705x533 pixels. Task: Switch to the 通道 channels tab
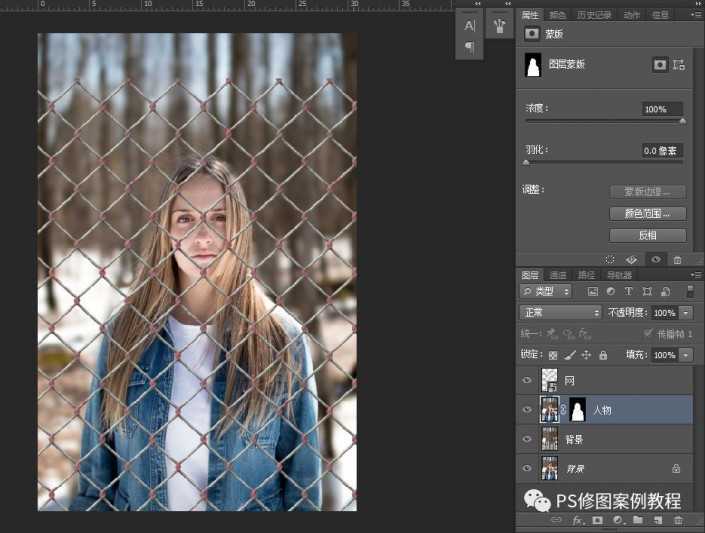coord(558,275)
